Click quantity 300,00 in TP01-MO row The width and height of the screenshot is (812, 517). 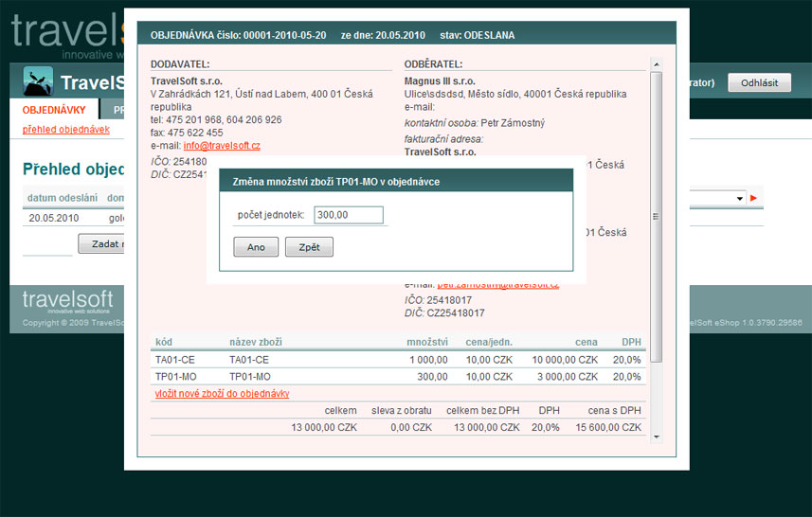pos(432,376)
